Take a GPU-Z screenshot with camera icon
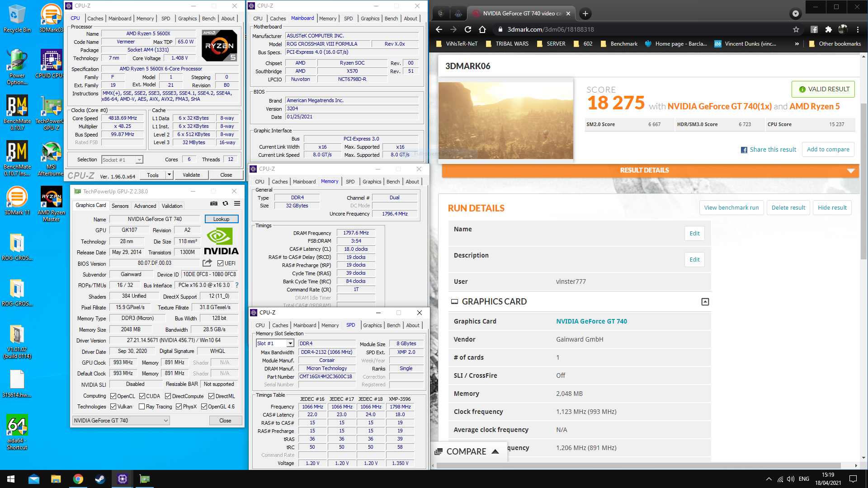 [x=214, y=204]
